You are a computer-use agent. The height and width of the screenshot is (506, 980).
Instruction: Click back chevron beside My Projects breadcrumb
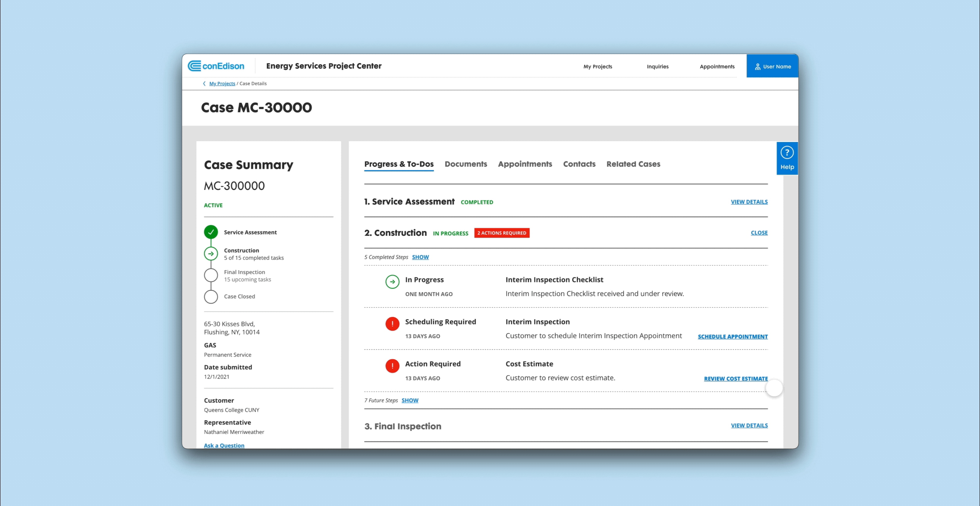(x=204, y=84)
